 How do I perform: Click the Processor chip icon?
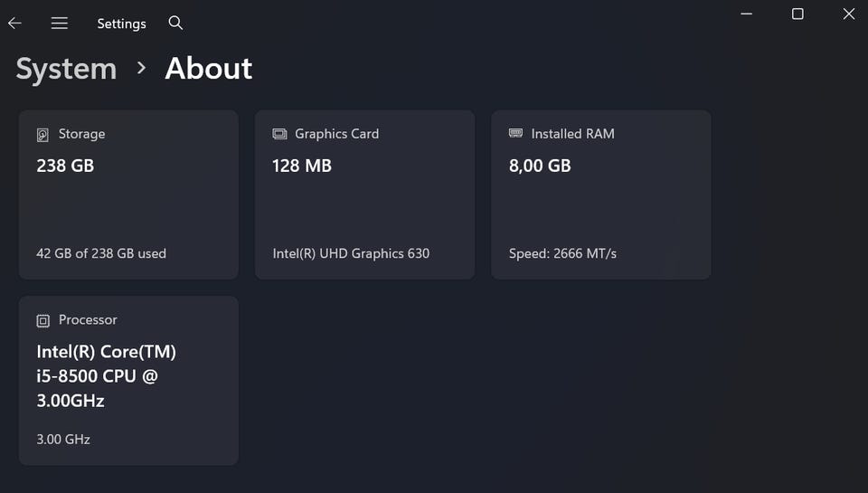[42, 320]
